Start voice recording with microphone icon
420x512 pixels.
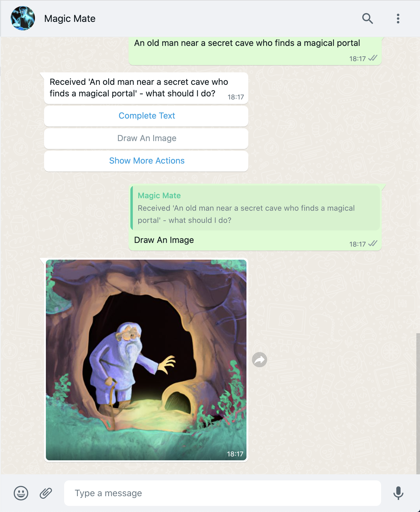click(x=398, y=493)
